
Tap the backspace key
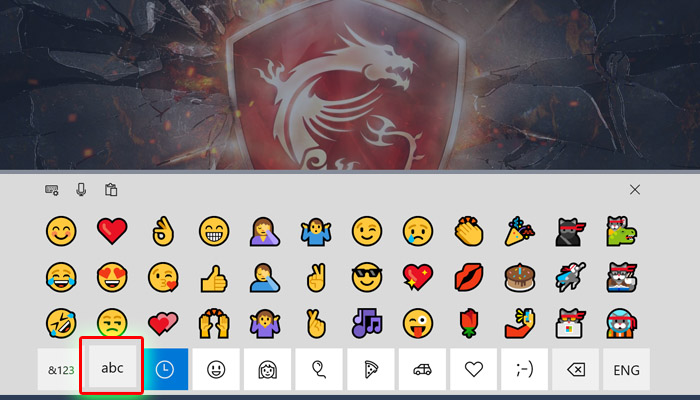coord(576,369)
